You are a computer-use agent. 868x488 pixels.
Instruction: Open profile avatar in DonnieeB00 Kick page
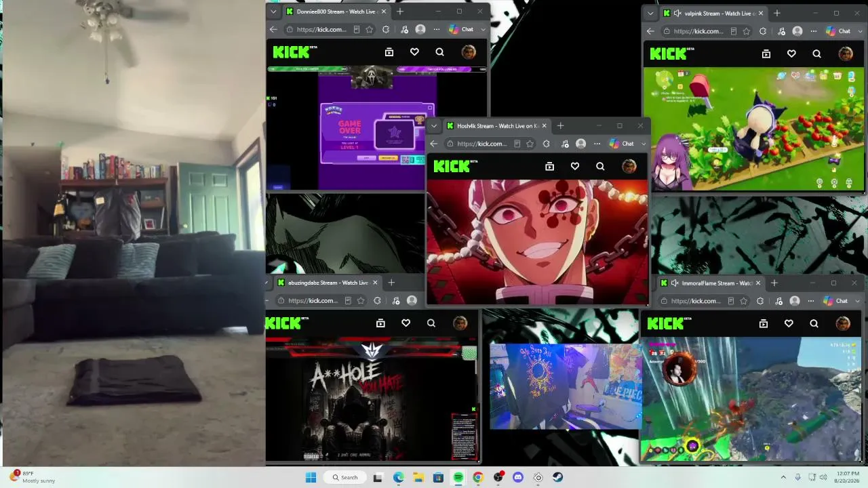click(468, 52)
